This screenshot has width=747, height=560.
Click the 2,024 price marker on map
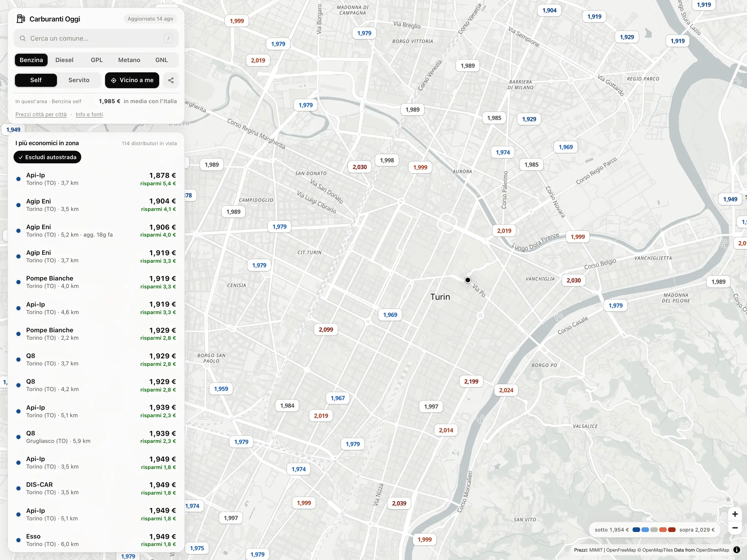[x=506, y=390]
